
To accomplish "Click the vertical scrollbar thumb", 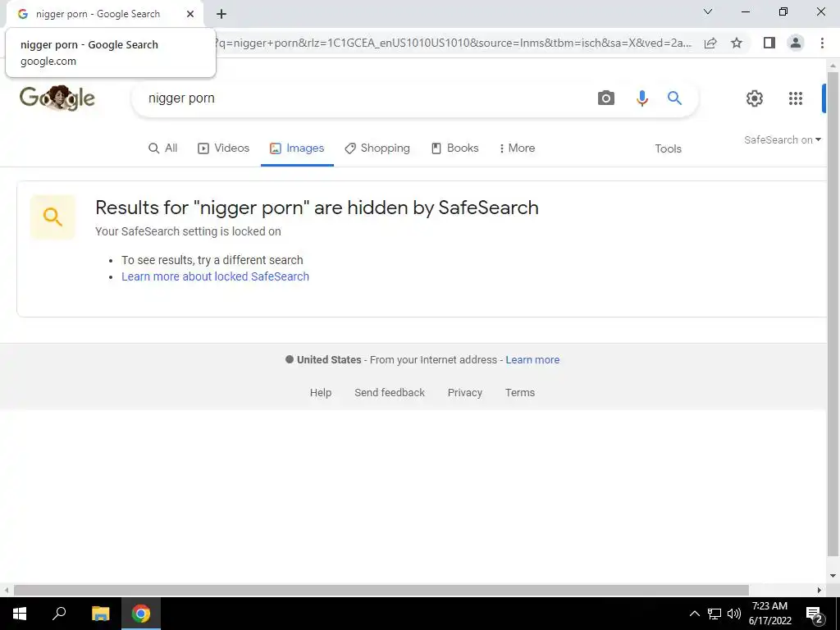I will [x=833, y=313].
